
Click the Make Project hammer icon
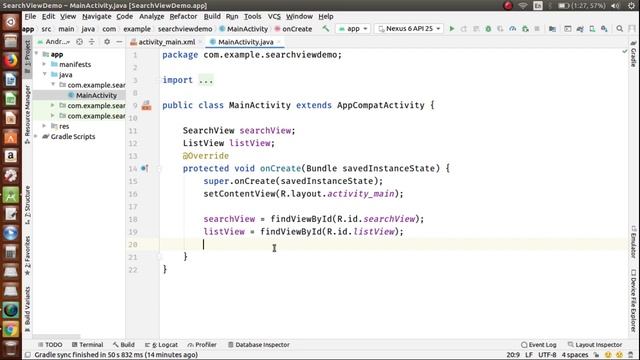point(325,29)
